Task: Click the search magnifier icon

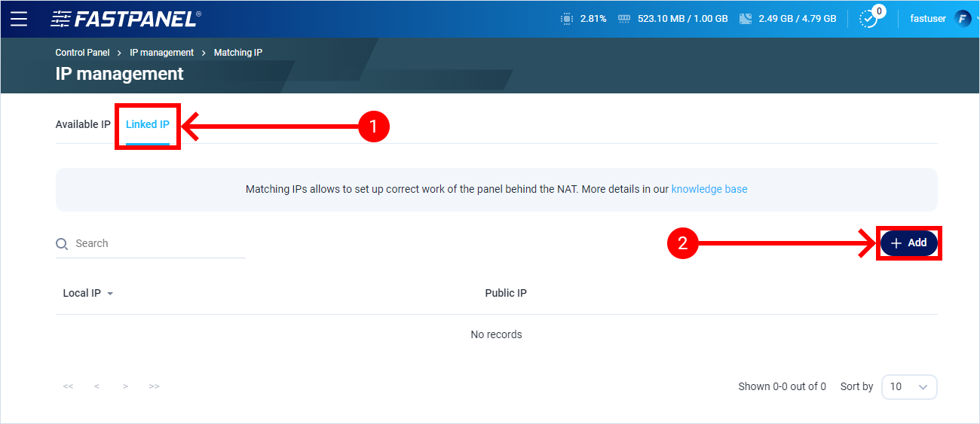Action: [62, 244]
